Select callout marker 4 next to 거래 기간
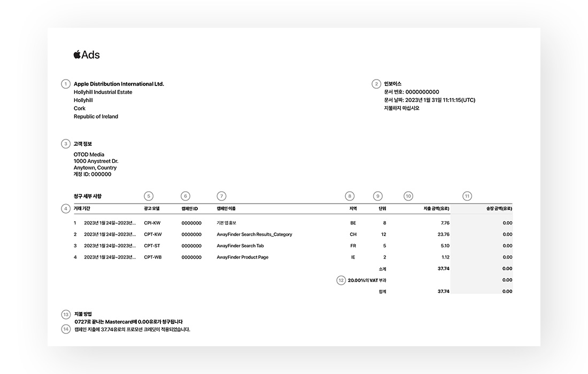The height and width of the screenshot is (374, 588). (x=66, y=208)
